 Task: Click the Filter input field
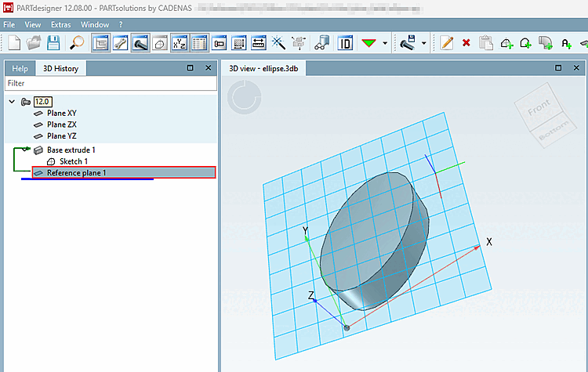click(x=110, y=82)
